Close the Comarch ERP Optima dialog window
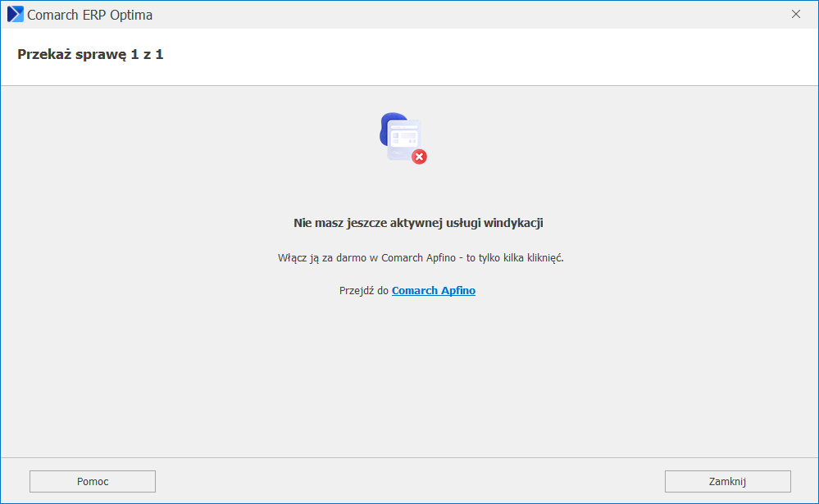The height and width of the screenshot is (504, 819). pyautogui.click(x=795, y=15)
